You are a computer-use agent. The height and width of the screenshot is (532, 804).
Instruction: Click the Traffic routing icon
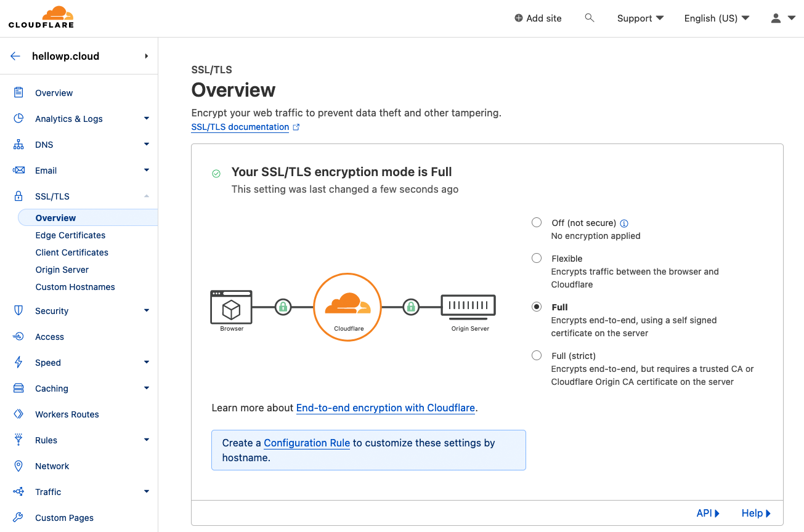[x=18, y=491]
